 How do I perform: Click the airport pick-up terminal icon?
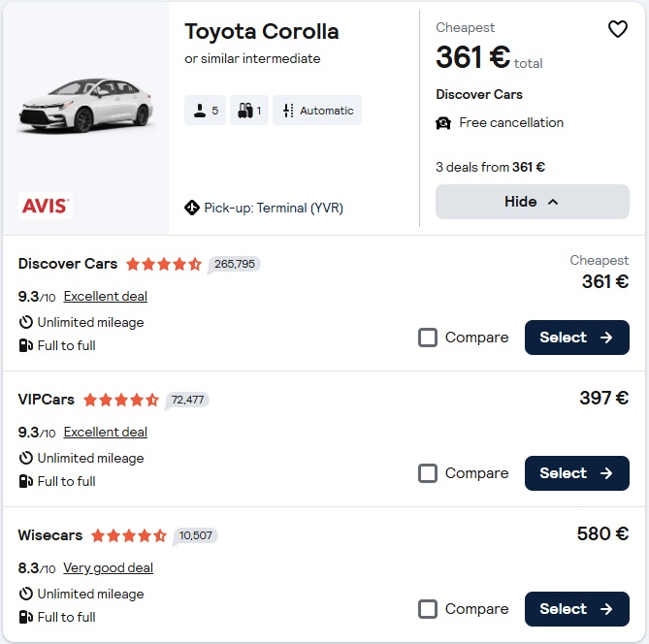[192, 208]
